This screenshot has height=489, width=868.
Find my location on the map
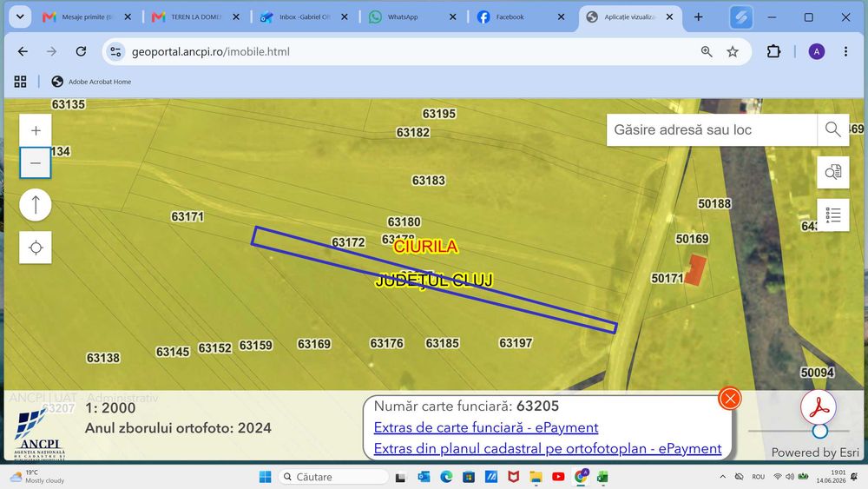[36, 247]
